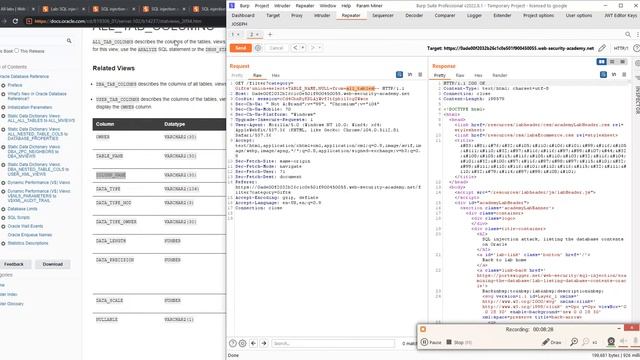
Task: Expand the Database Limits tree item
Action: point(3,209)
